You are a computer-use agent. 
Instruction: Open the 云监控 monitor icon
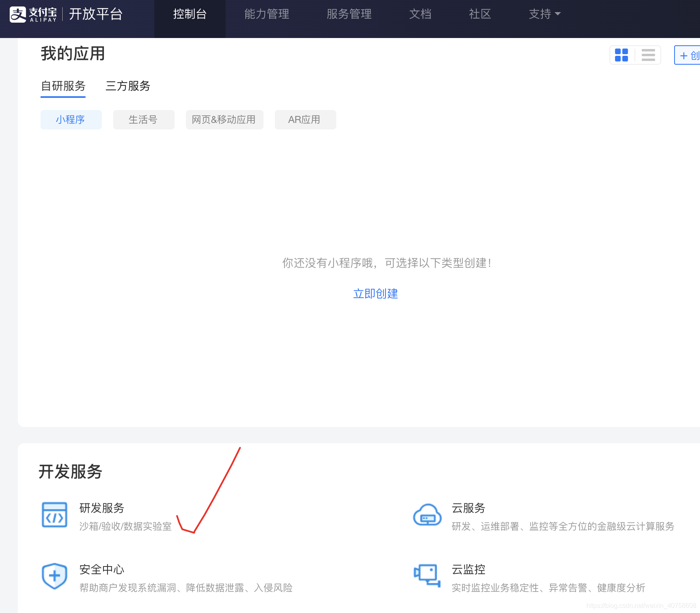click(427, 576)
